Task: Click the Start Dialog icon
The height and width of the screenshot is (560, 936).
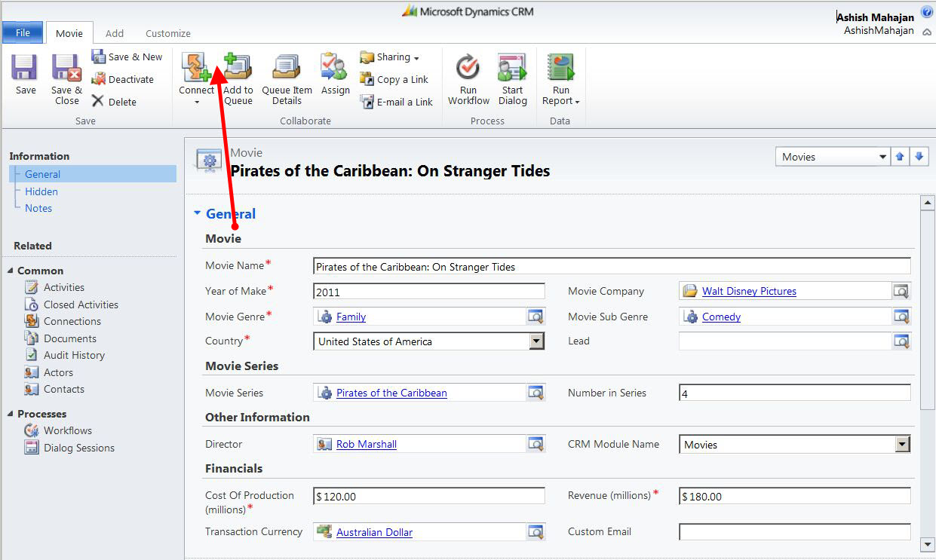Action: 512,67
